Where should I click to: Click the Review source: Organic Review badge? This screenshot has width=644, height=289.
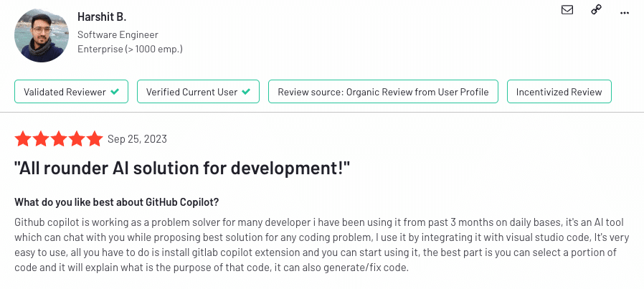click(x=383, y=92)
